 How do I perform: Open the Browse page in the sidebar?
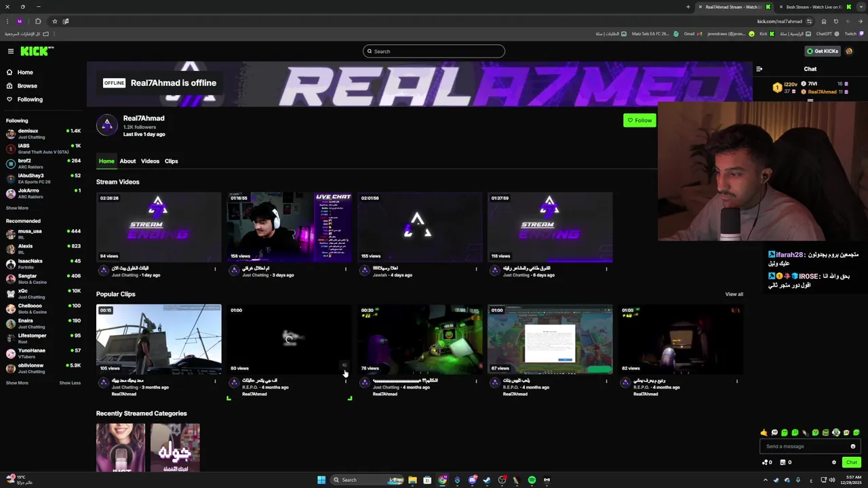(27, 86)
